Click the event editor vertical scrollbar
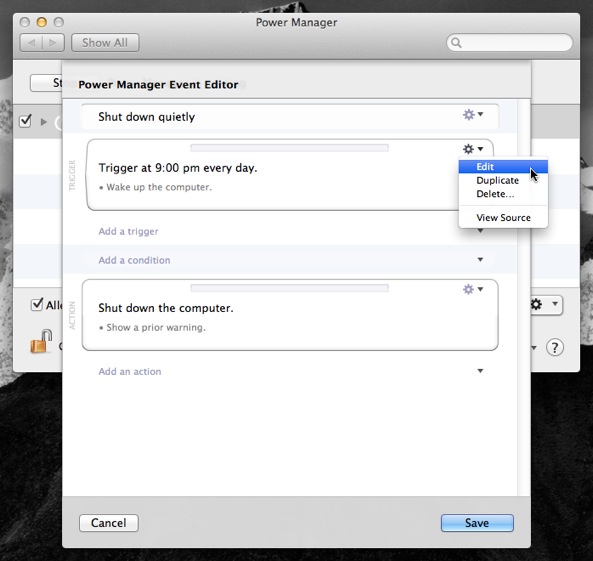This screenshot has width=593, height=561. click(524, 298)
